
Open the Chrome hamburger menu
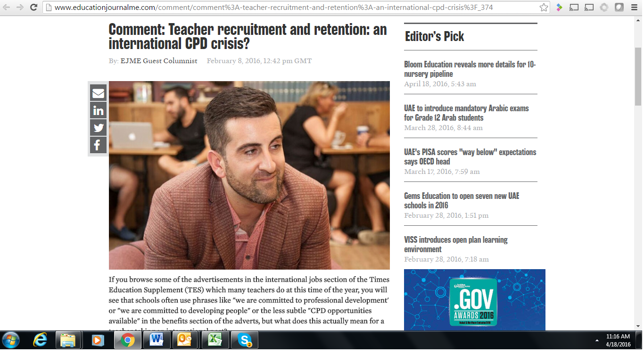pos(634,8)
